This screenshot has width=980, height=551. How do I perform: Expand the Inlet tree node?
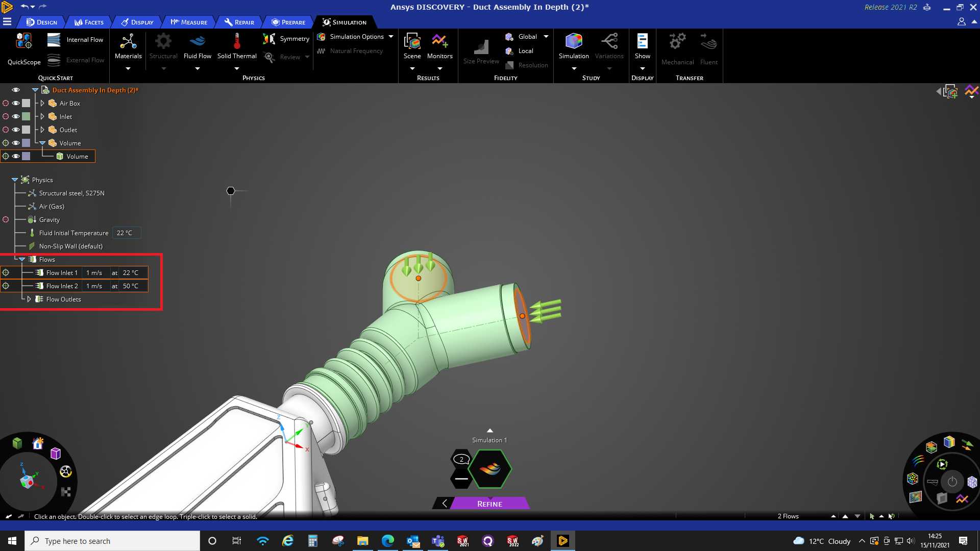[x=42, y=116]
